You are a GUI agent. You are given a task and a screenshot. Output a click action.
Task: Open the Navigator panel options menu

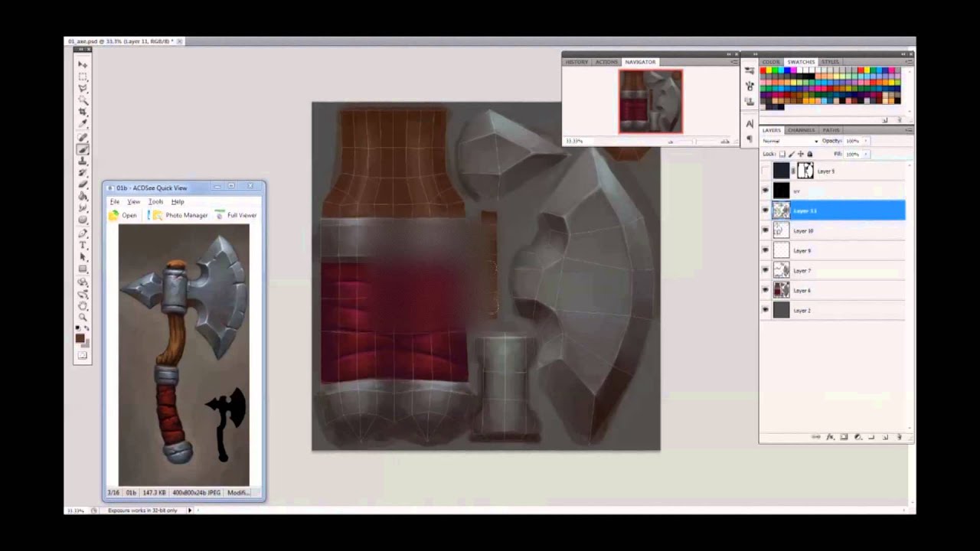click(x=733, y=62)
